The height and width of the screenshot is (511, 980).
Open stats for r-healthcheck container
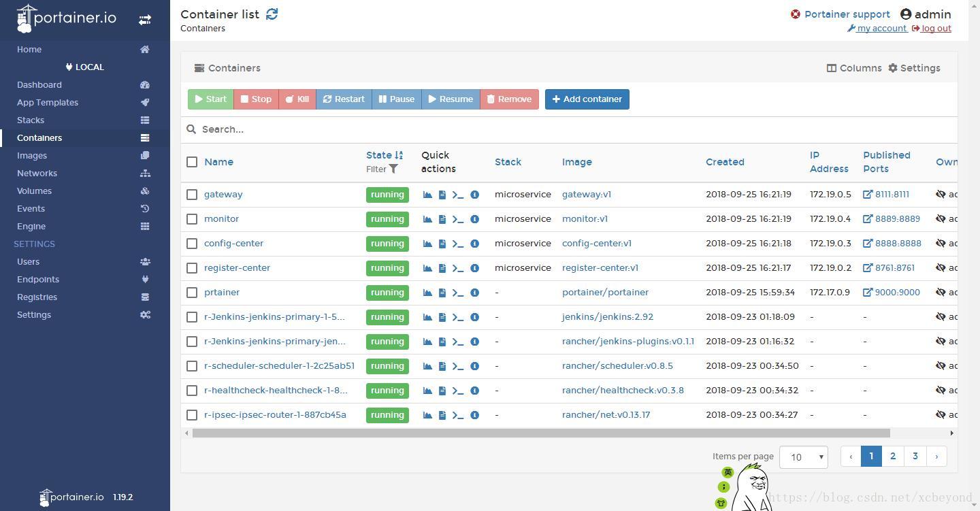[x=427, y=391]
